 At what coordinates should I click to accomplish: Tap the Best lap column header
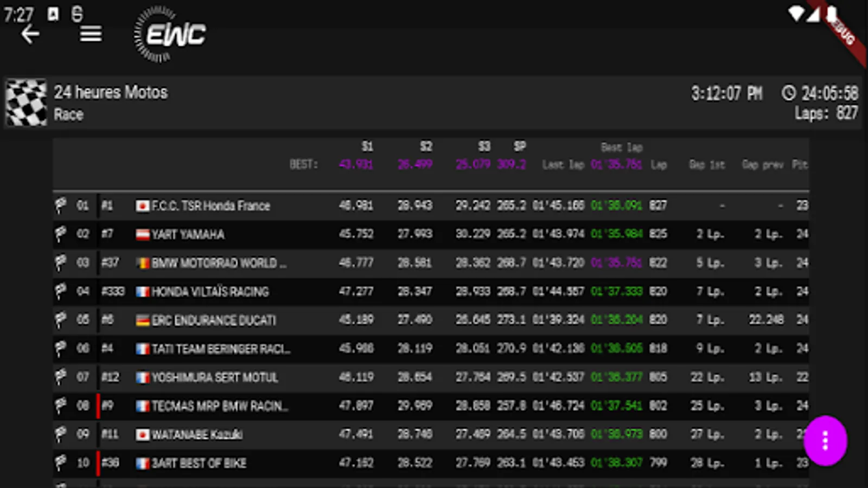622,147
